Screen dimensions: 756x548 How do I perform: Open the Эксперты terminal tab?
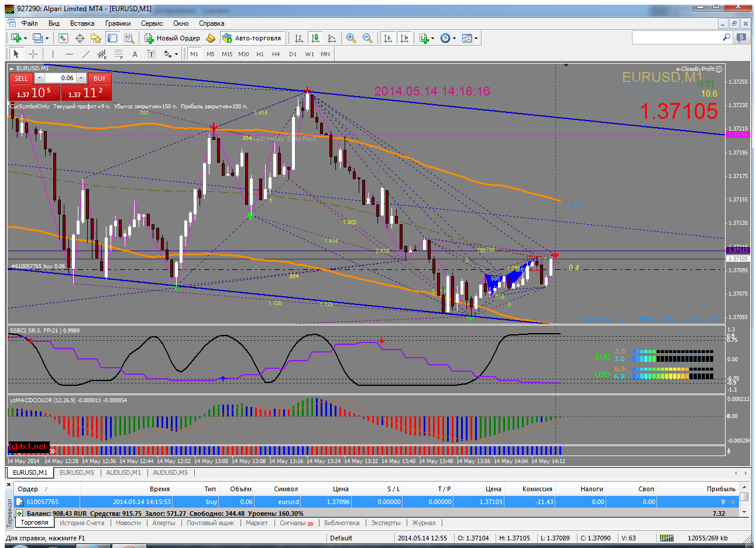(x=386, y=523)
